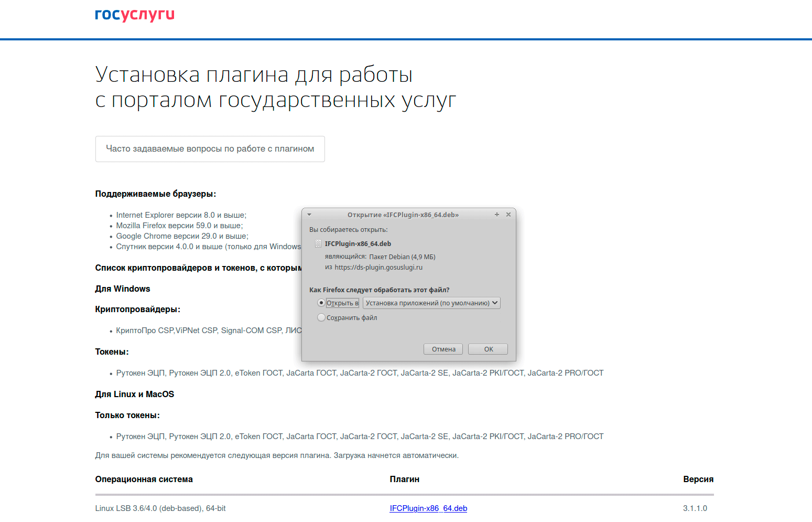Screen dimensions: 812x522
Task: Maximize the file opening dialog
Action: point(497,215)
